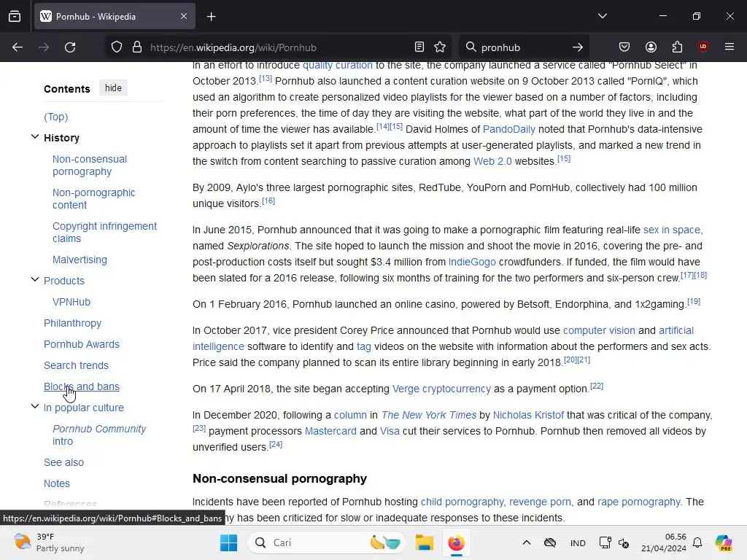Open the list all tabs dropdown arrow

603,16
